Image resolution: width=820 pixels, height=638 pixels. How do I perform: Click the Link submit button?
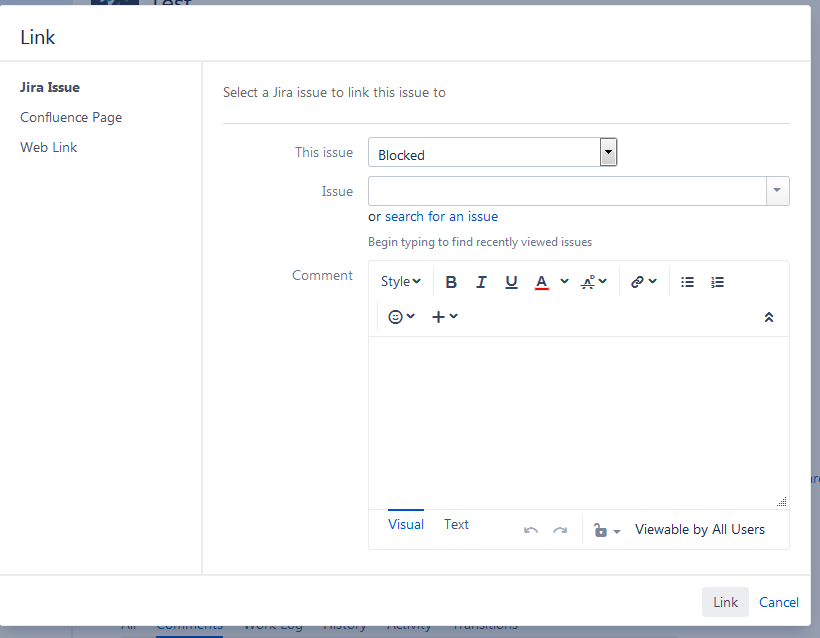725,602
